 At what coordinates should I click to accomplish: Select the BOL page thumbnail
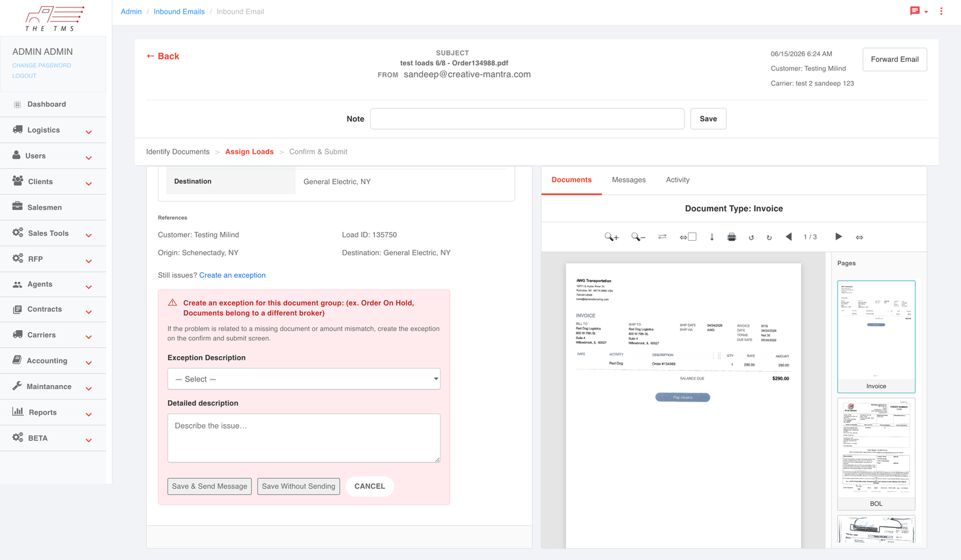click(876, 454)
